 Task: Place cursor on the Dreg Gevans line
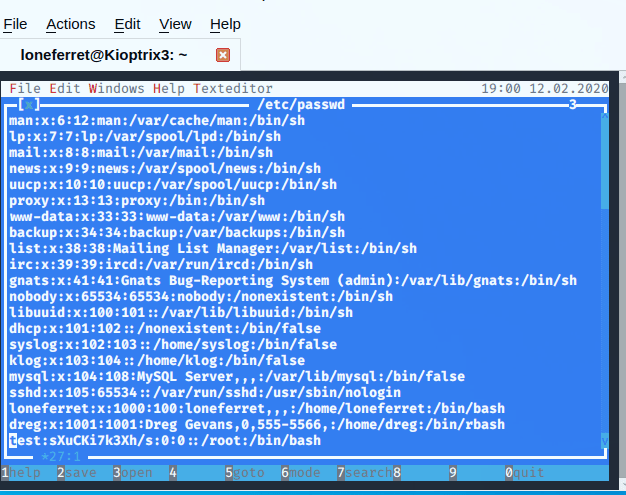(257, 424)
